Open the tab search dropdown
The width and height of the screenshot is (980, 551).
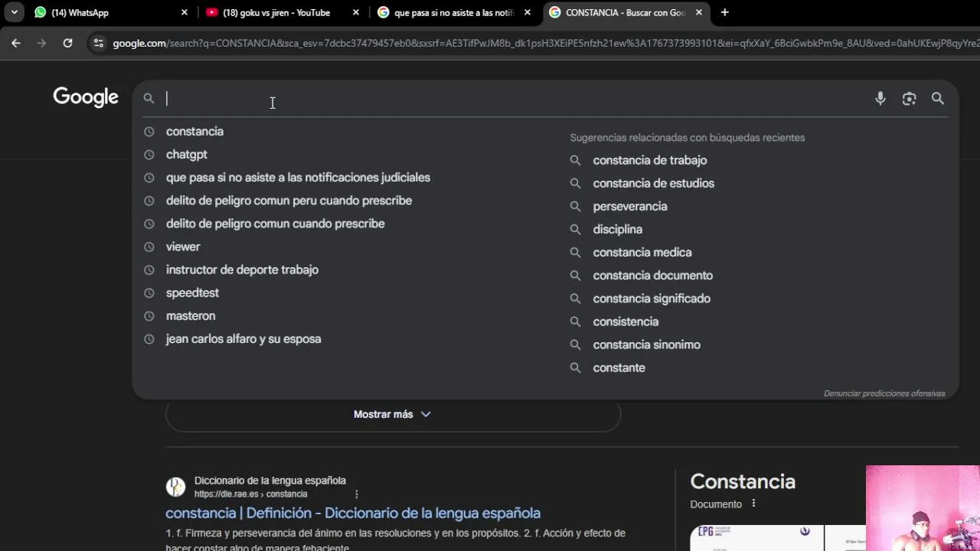(x=14, y=12)
